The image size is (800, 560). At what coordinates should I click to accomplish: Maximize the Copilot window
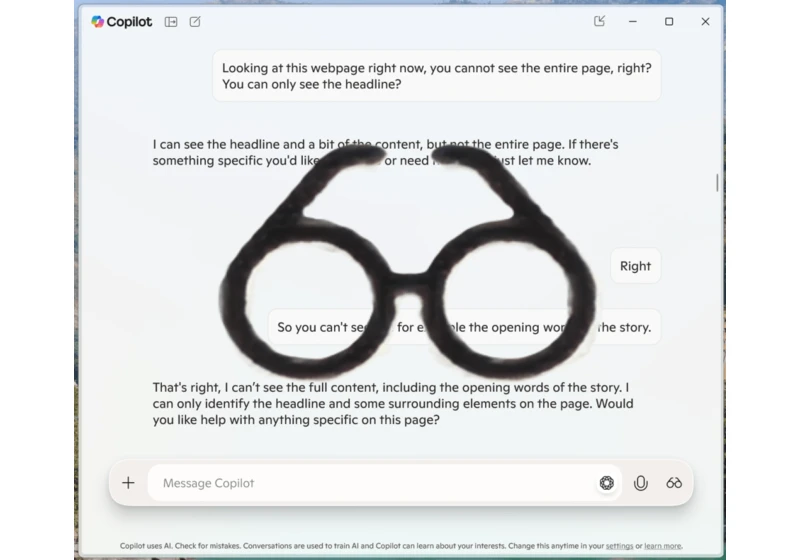[x=669, y=21]
